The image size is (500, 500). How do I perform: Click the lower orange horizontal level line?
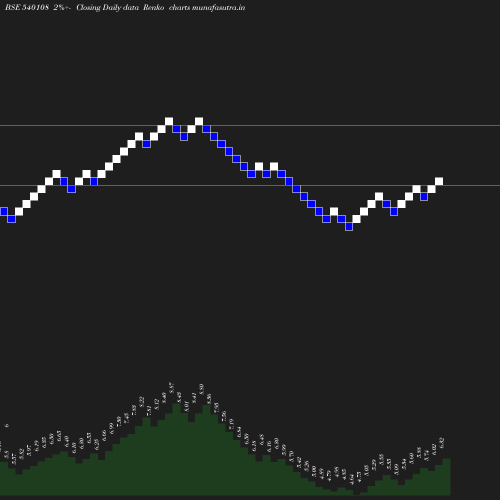coord(250,185)
